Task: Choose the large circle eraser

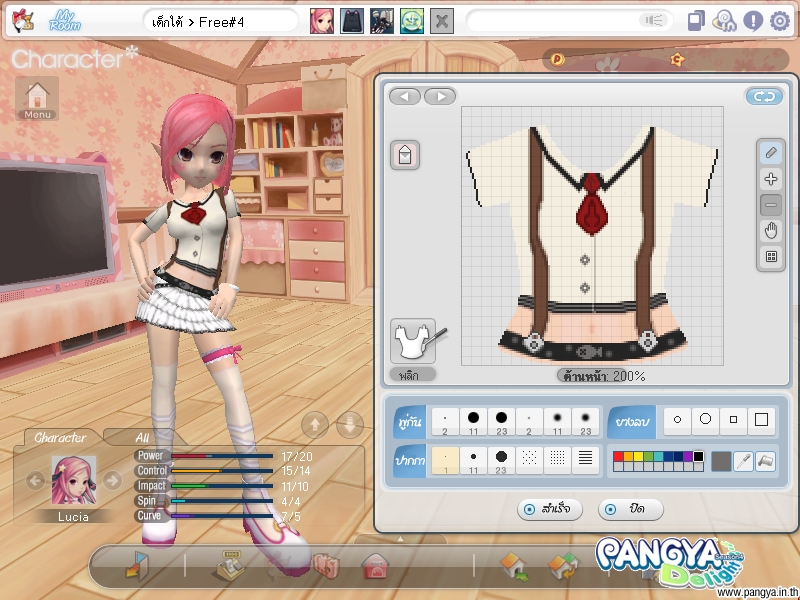Action: [706, 420]
